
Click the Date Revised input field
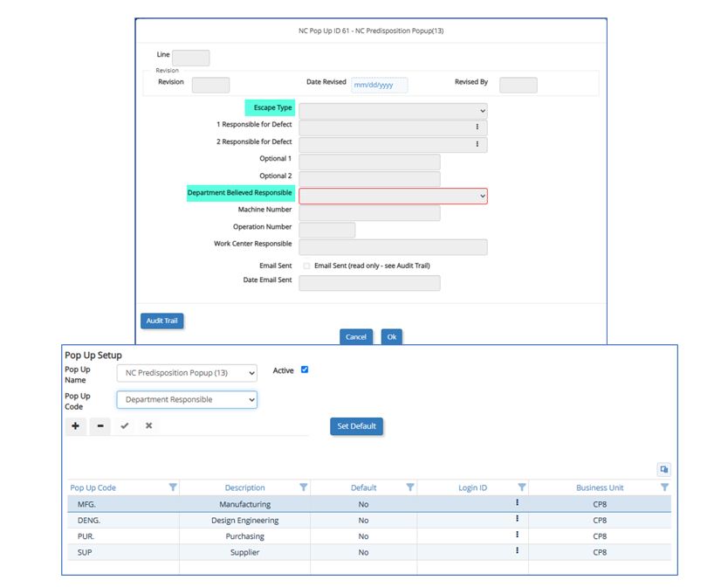379,85
